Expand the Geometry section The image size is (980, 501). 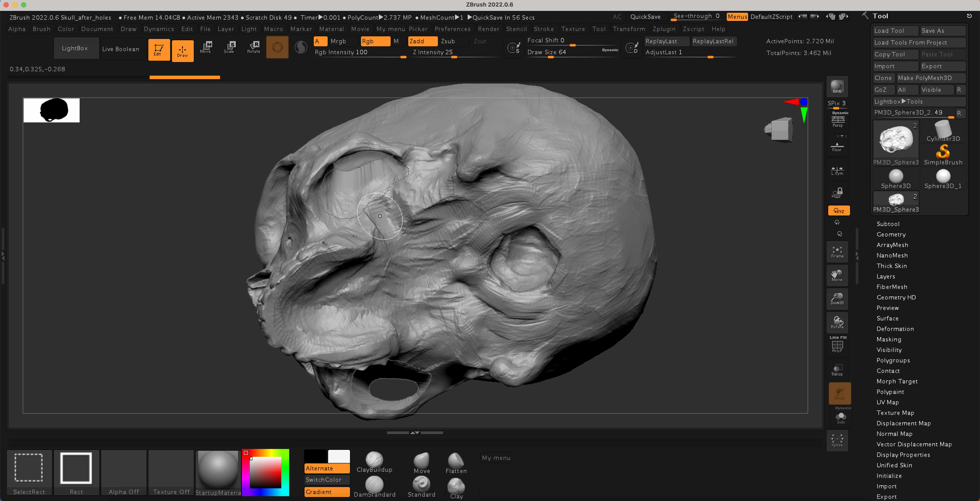click(x=891, y=235)
